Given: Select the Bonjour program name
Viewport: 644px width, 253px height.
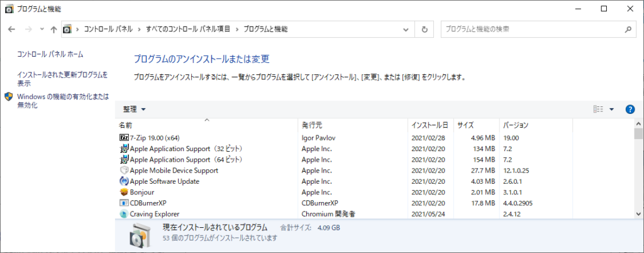Looking at the screenshot, I should (142, 192).
